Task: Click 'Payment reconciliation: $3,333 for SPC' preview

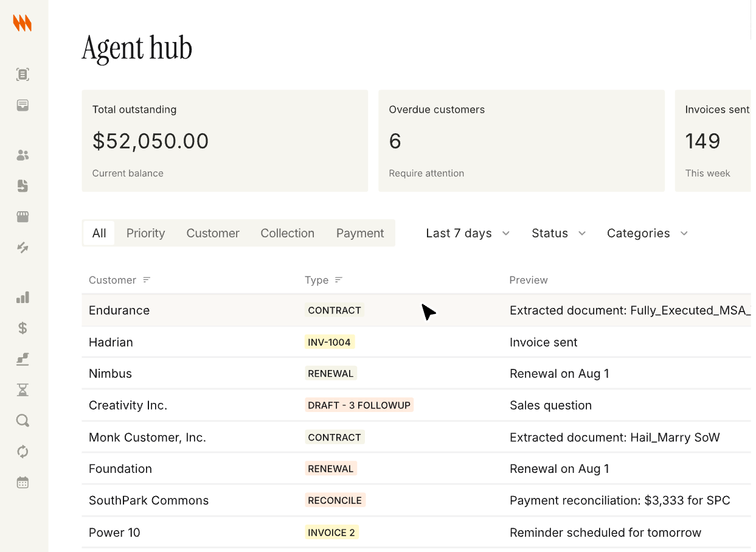Action: coord(620,500)
